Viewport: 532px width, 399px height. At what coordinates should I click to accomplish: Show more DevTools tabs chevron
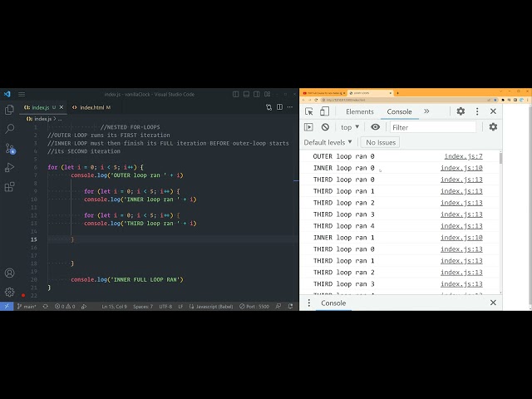426,111
